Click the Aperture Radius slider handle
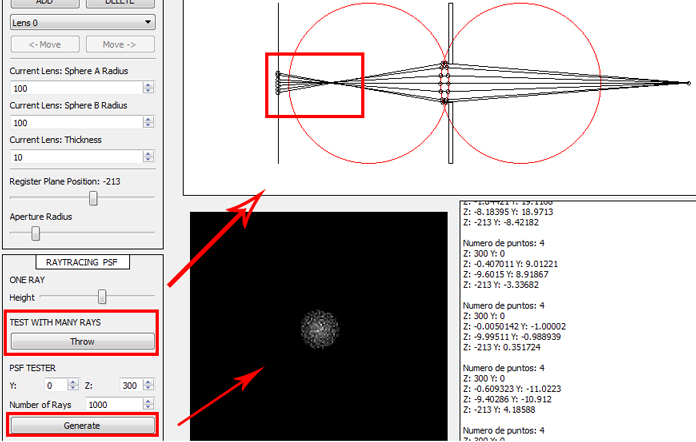Screen dimensions: 696x442 [36, 233]
